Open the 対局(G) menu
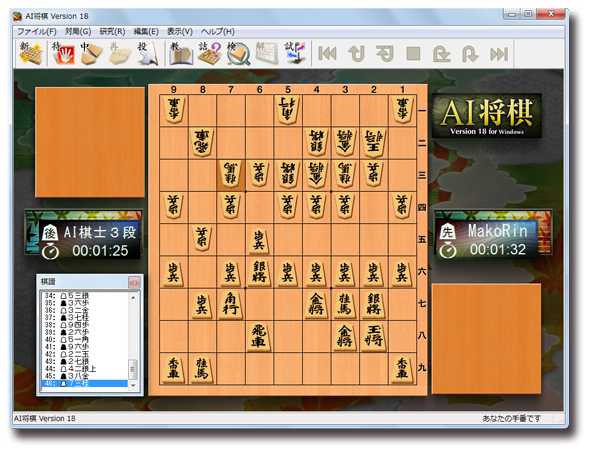The height and width of the screenshot is (460, 600). pos(78,31)
